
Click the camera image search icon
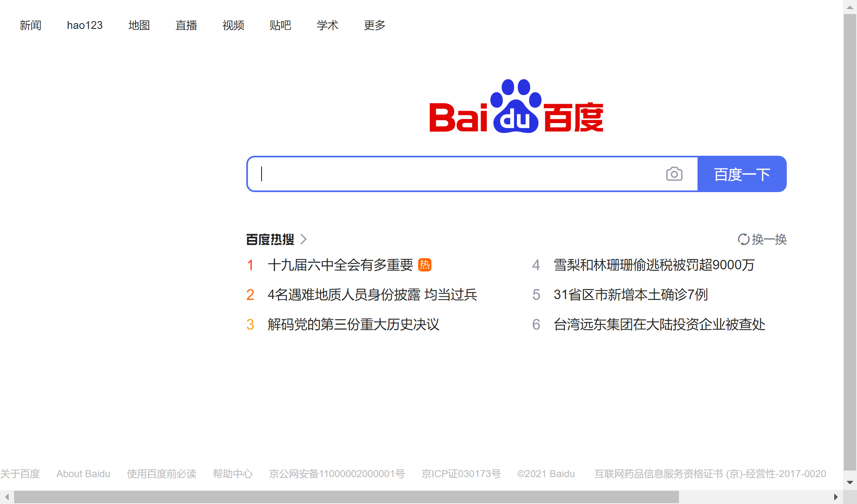[x=674, y=174]
